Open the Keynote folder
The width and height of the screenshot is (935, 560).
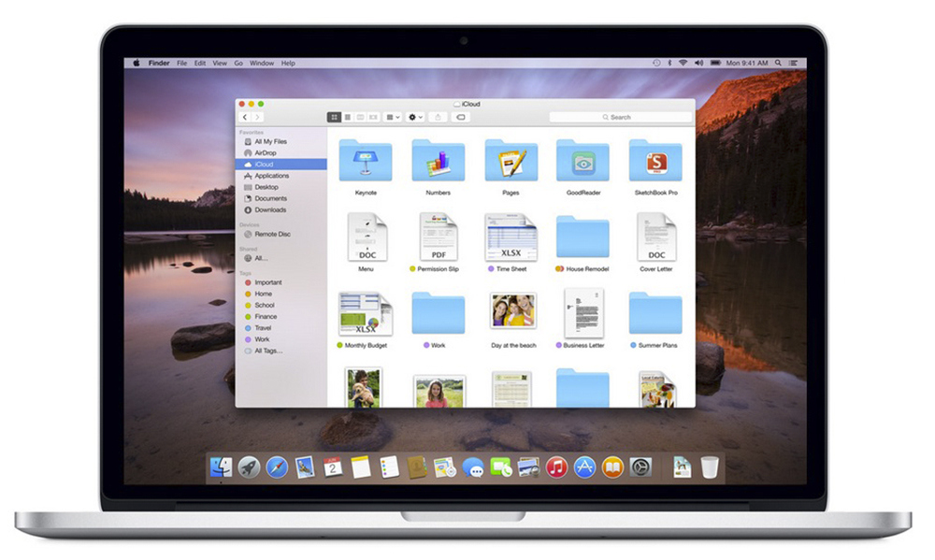coord(366,162)
